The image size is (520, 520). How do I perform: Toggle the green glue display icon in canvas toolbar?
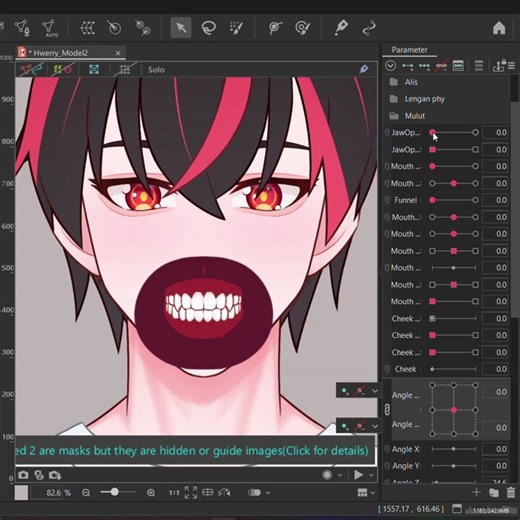[62, 69]
